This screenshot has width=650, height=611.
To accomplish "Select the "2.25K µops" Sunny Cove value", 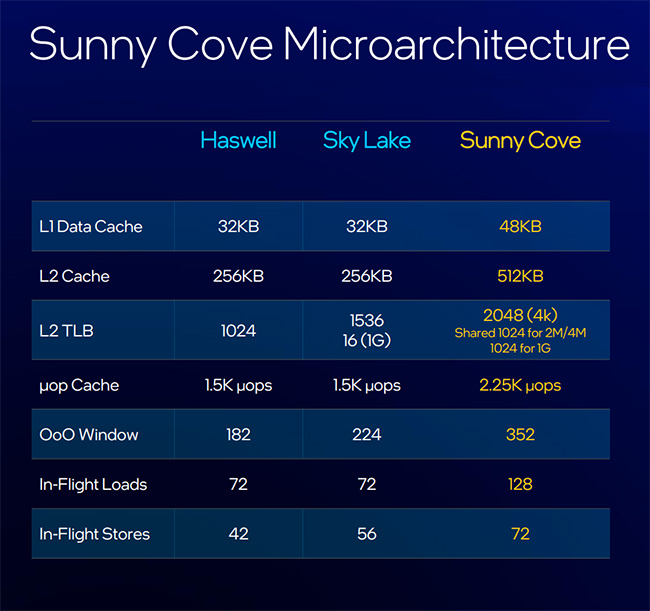I will click(x=520, y=386).
